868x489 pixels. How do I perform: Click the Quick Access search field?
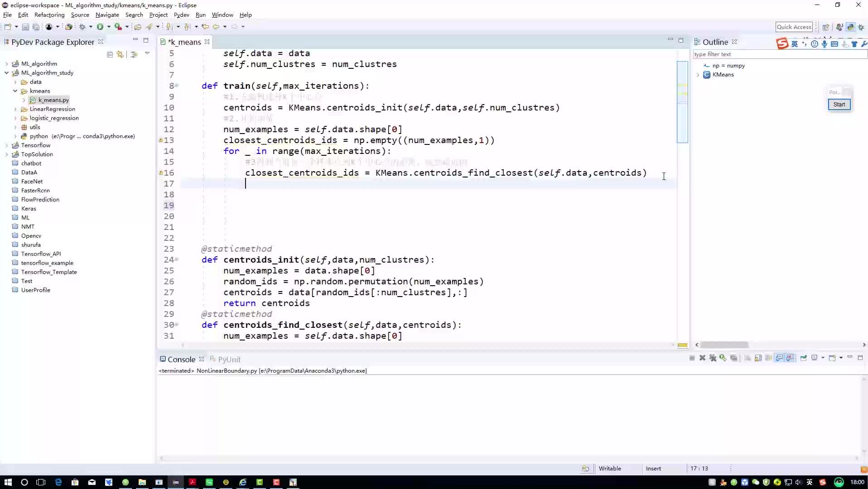[x=794, y=27]
